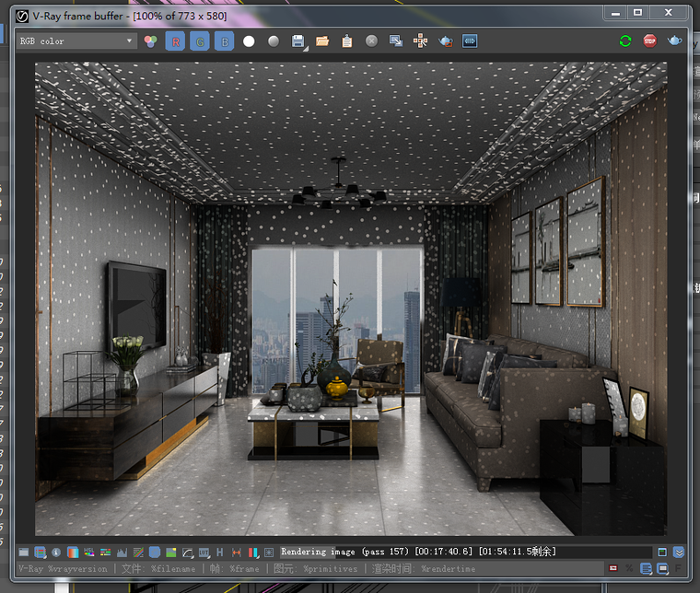Switch to alpha channel white circle
The height and width of the screenshot is (593, 700).
(x=249, y=41)
